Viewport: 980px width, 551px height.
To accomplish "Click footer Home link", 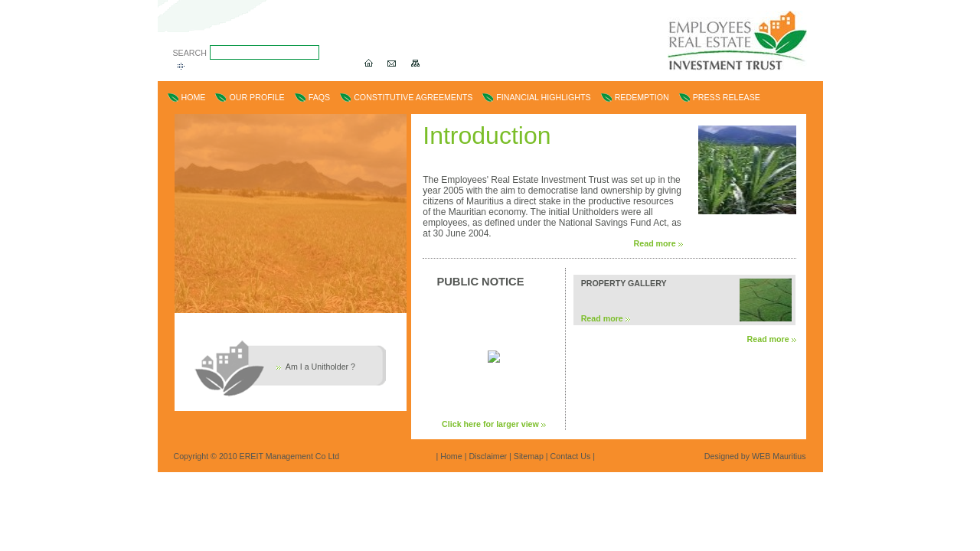I will [x=451, y=456].
